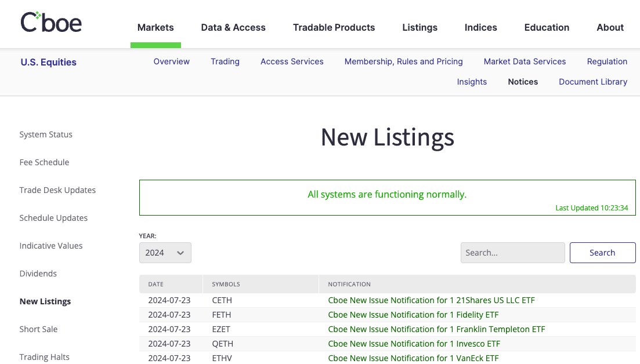640x364 pixels.
Task: Click the EZET symbol cell
Action: (x=221, y=329)
